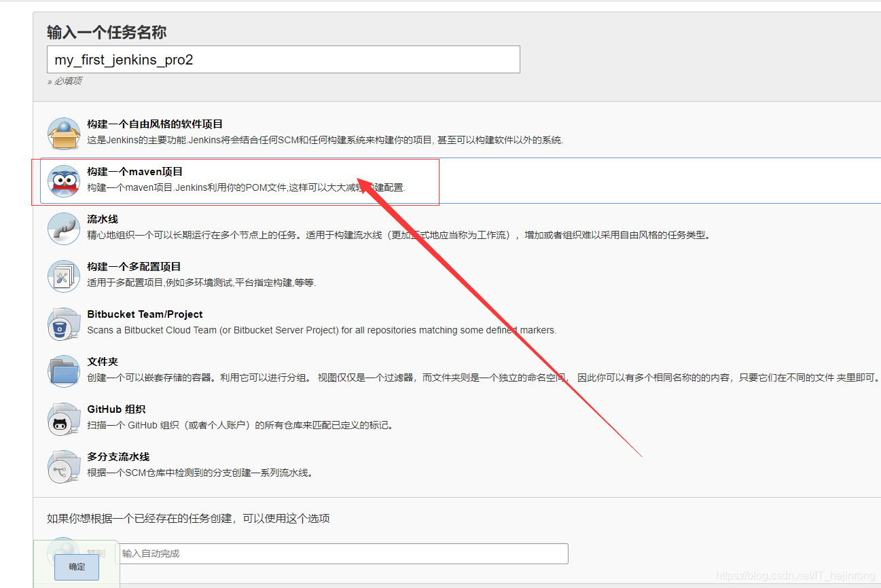Select Bitbucket Team/Project title
Image resolution: width=881 pixels, height=588 pixels.
(145, 314)
